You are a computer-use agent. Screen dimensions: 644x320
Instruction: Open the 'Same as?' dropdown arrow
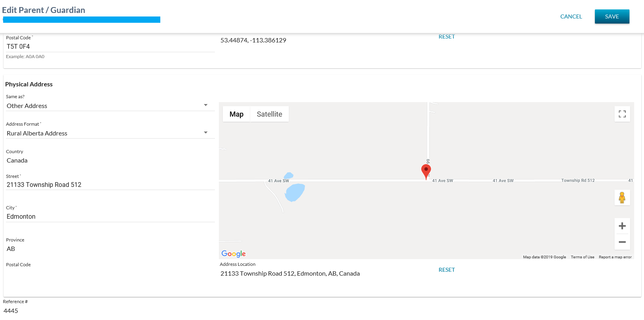pyautogui.click(x=205, y=105)
